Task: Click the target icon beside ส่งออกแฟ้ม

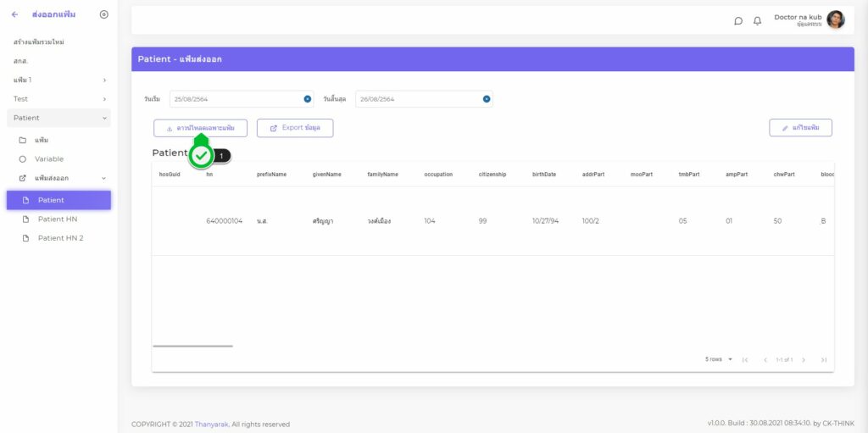Action: pyautogui.click(x=103, y=14)
